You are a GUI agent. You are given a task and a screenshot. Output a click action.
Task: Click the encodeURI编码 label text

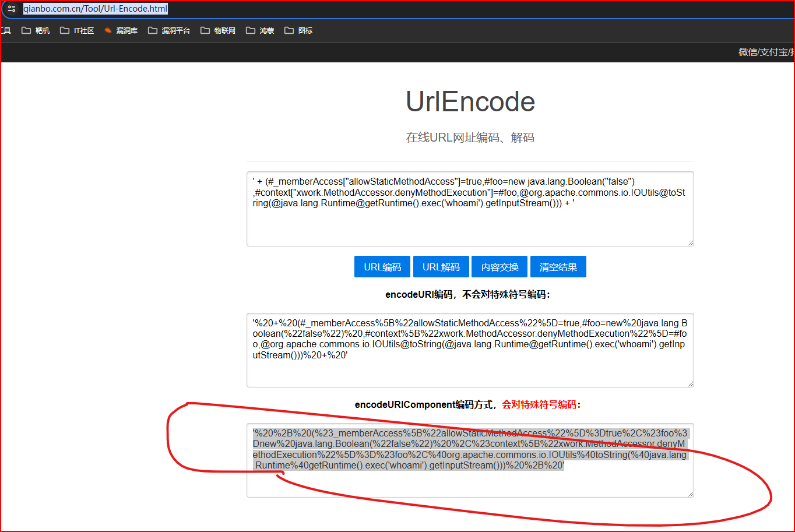pyautogui.click(x=467, y=295)
